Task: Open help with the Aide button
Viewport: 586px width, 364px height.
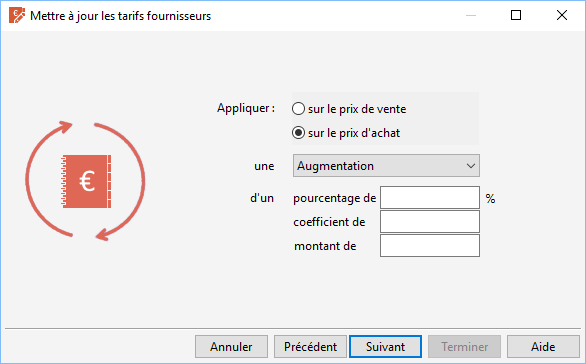Action: 543,347
